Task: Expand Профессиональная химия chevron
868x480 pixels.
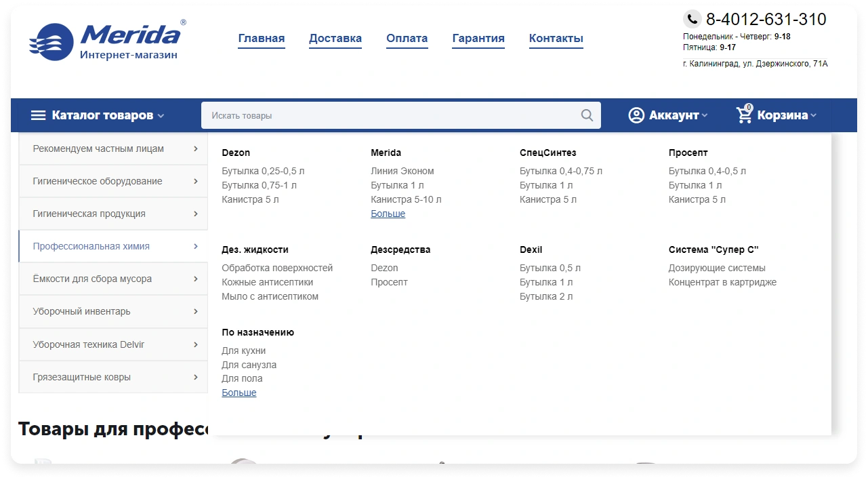Action: pyautogui.click(x=196, y=246)
